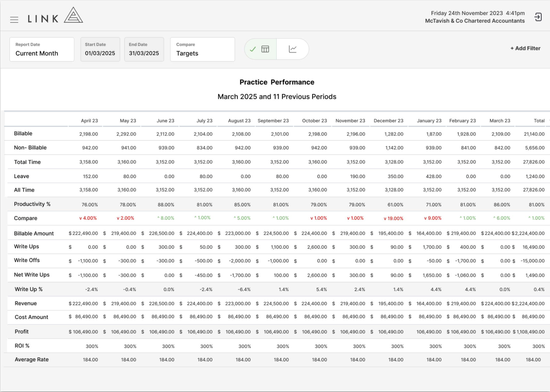Image resolution: width=550 pixels, height=392 pixels.
Task: Click the date and time in the header
Action: pos(478,13)
